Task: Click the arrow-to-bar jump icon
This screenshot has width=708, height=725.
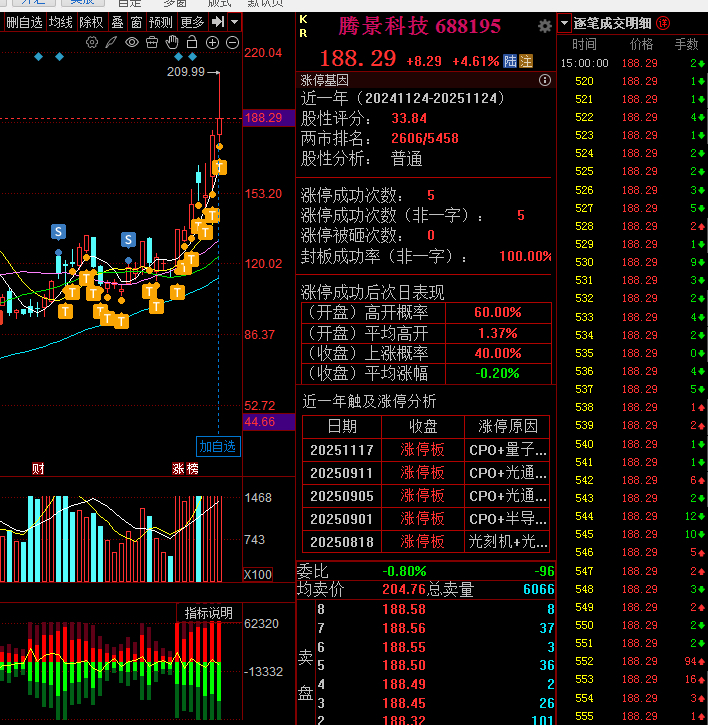Action: (x=218, y=22)
